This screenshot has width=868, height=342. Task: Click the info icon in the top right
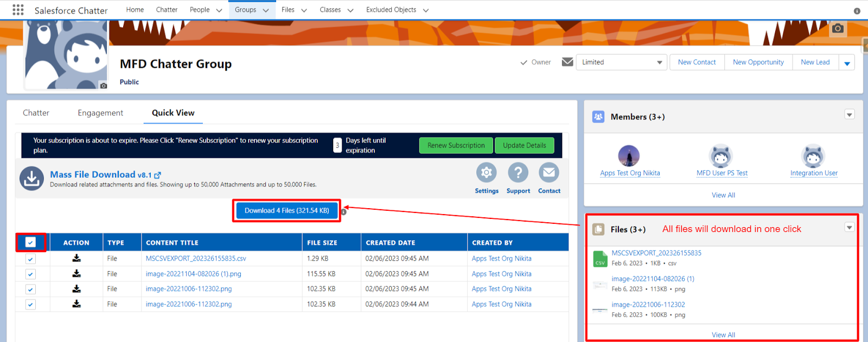[x=857, y=11]
